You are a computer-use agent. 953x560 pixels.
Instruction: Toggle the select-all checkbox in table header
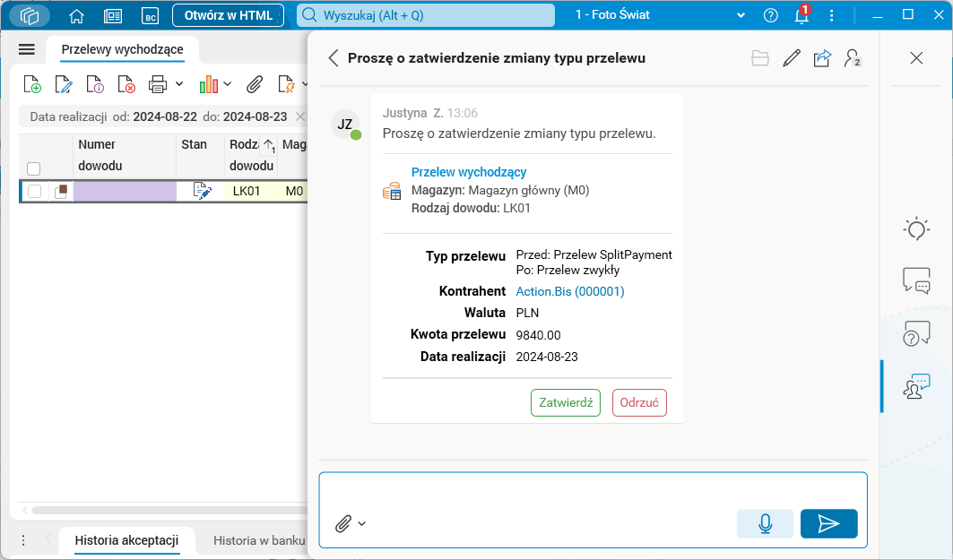[x=34, y=168]
